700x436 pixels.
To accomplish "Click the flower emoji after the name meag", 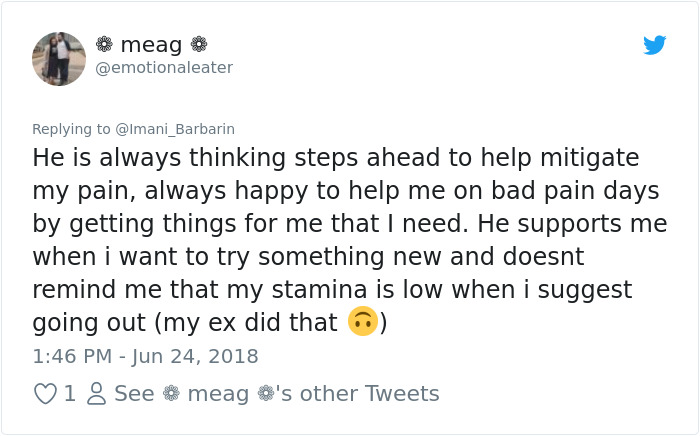I will click(x=199, y=44).
